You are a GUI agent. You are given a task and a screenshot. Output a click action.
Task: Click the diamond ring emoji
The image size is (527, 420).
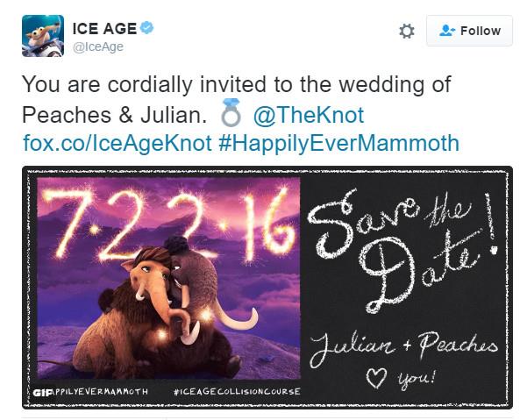tap(231, 112)
